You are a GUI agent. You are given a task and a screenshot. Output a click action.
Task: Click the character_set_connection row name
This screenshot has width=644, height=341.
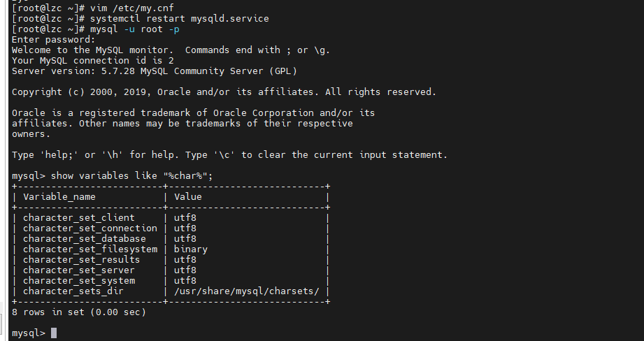[x=90, y=228]
